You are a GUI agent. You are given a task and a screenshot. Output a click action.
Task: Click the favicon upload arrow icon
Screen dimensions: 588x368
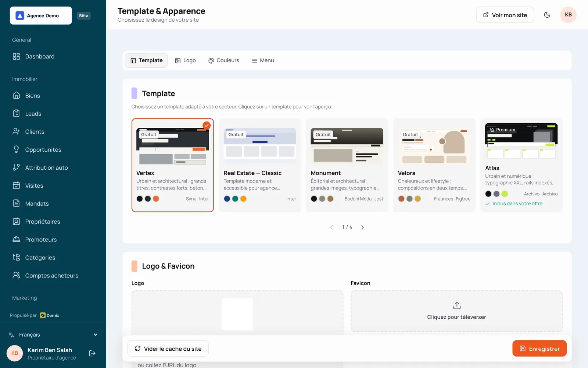click(x=457, y=305)
